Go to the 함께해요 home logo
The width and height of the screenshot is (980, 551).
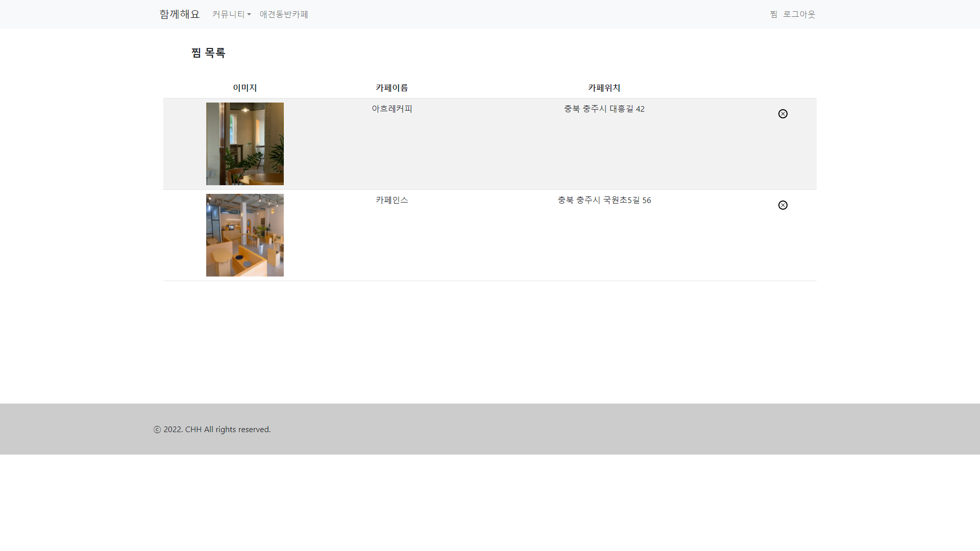coord(179,14)
